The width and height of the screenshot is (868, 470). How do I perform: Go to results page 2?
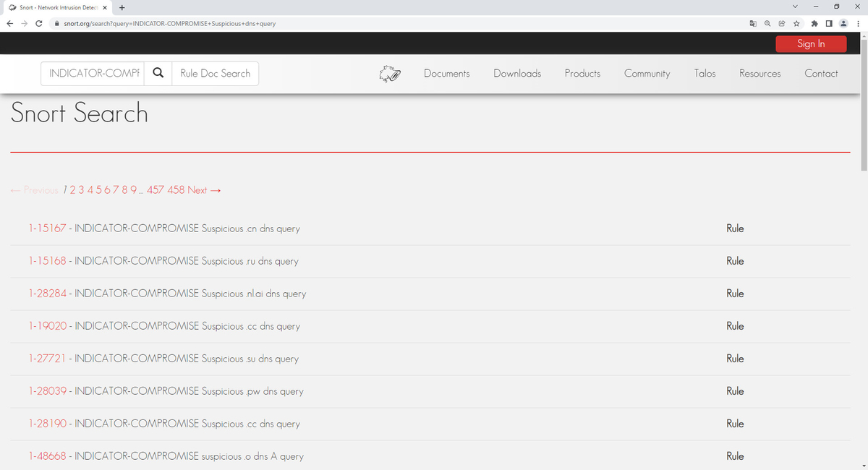73,190
